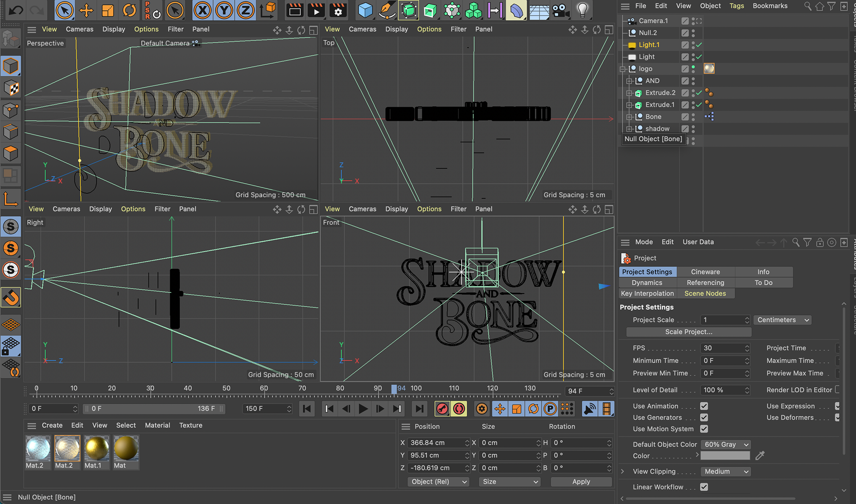
Task: Open Material Manager Create menu
Action: (52, 426)
